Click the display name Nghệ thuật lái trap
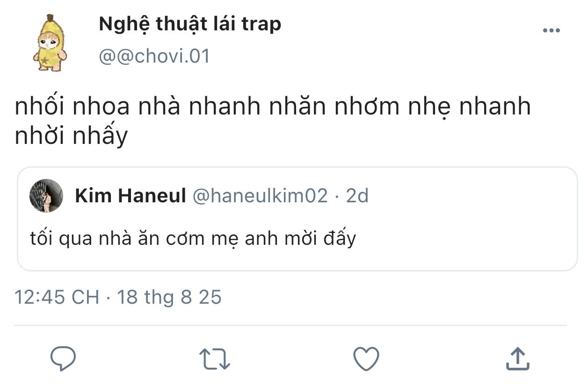581x392 pixels. (189, 24)
